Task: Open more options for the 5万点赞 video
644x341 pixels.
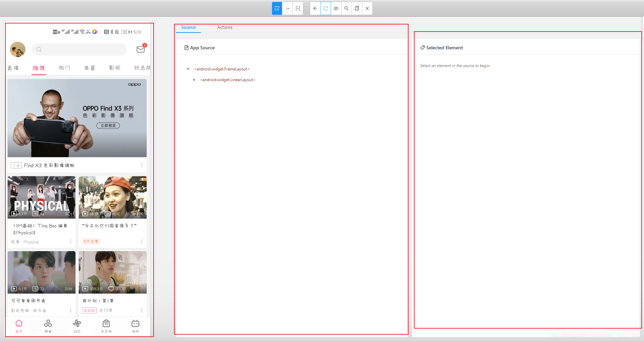Action: point(142,242)
